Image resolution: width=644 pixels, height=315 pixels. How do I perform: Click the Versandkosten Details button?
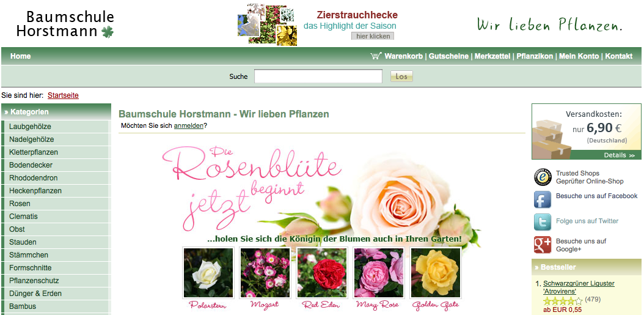tap(620, 155)
